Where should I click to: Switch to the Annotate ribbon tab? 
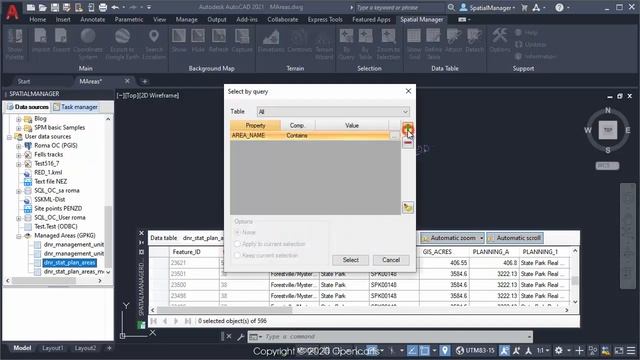click(x=93, y=20)
